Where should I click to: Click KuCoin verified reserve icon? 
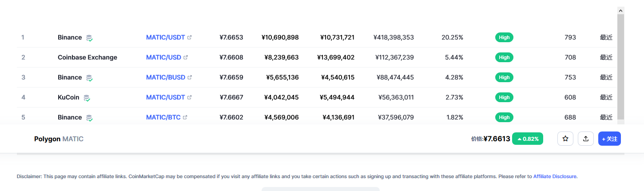87,98
